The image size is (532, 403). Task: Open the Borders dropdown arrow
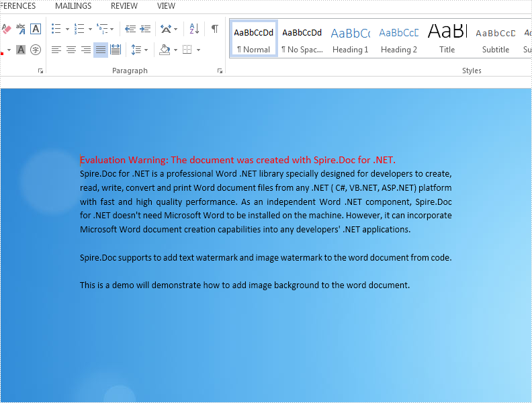198,50
